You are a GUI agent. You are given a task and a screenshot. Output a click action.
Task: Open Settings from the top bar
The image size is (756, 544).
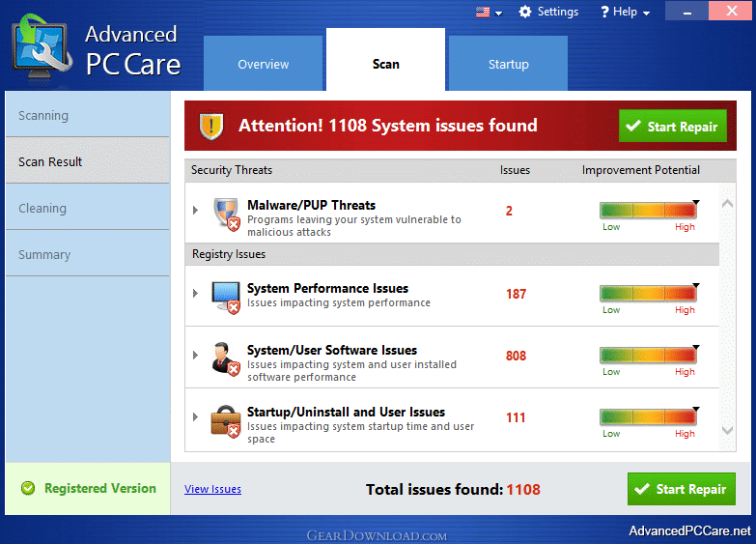[548, 12]
